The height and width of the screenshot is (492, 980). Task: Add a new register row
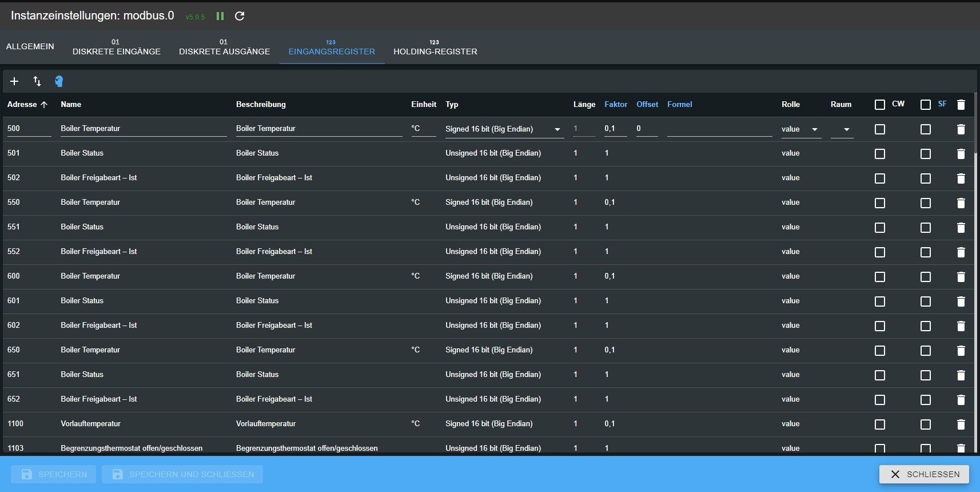pyautogui.click(x=14, y=81)
